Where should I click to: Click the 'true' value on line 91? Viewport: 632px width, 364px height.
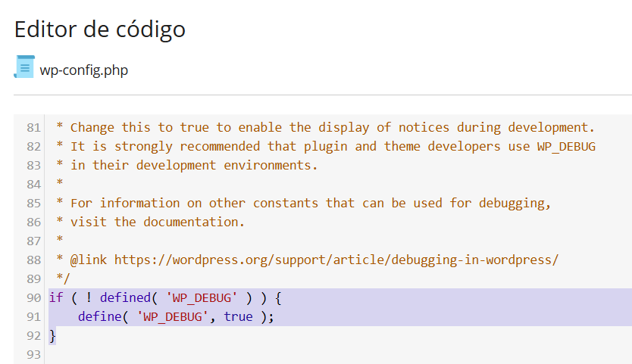pos(239,316)
